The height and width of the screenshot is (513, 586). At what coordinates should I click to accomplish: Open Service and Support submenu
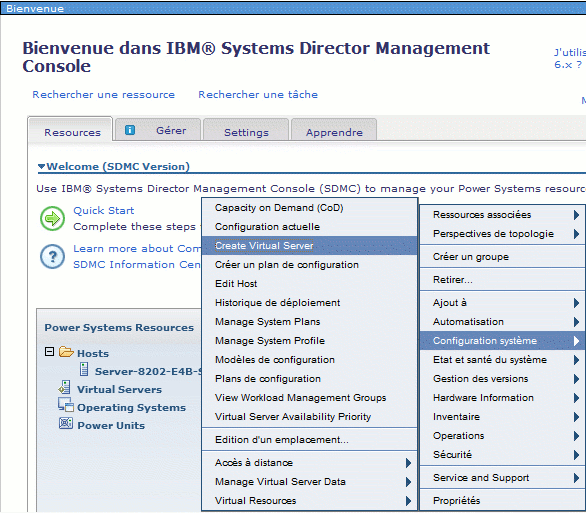pos(502,478)
